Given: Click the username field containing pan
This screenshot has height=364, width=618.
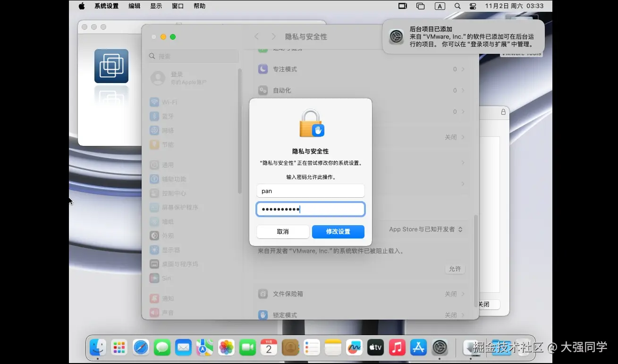Looking at the screenshot, I should pos(311,191).
